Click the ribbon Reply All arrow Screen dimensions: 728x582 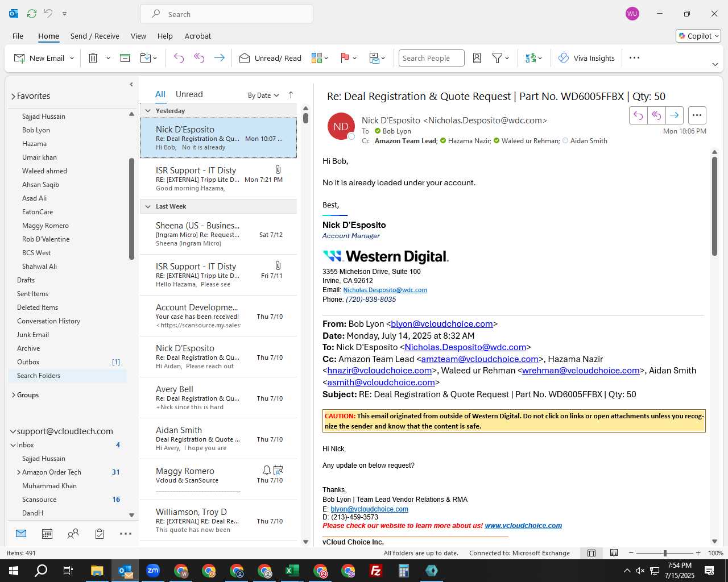(199, 58)
